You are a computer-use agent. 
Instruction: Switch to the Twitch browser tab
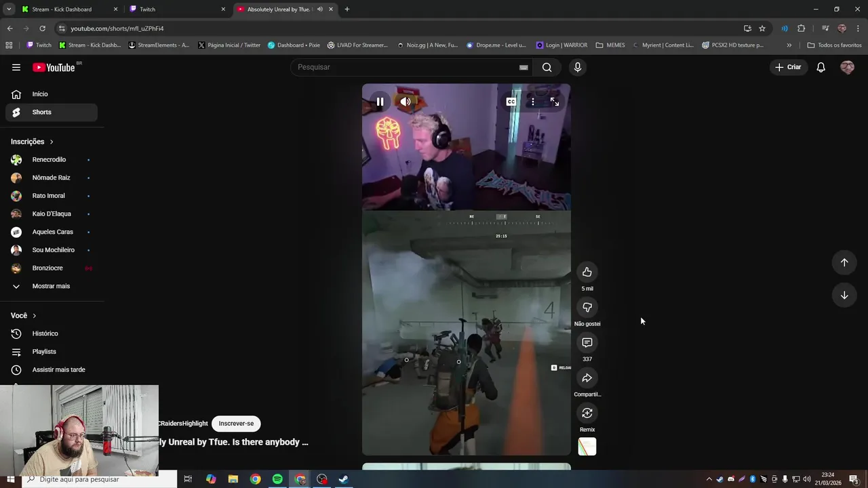coord(178,9)
